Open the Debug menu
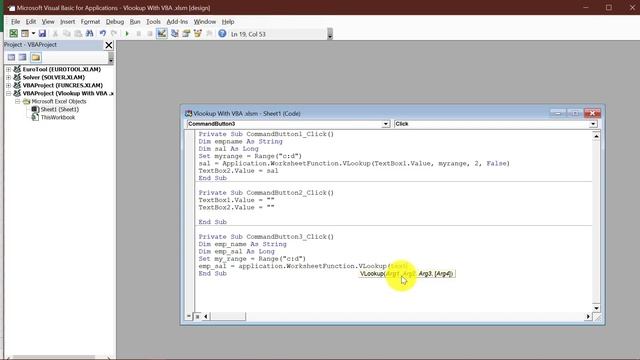The image size is (640, 360). (115, 22)
